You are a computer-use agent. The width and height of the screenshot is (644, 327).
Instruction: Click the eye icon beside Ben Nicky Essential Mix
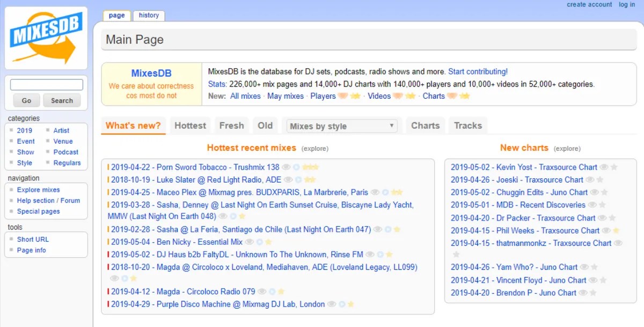point(250,242)
